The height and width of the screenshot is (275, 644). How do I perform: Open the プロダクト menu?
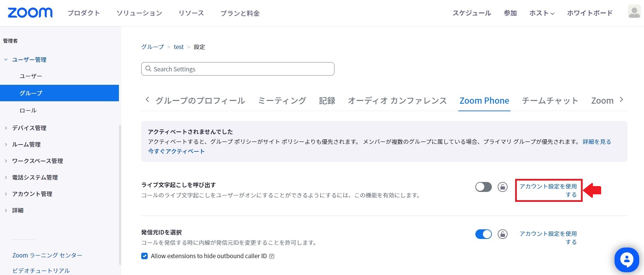point(84,13)
